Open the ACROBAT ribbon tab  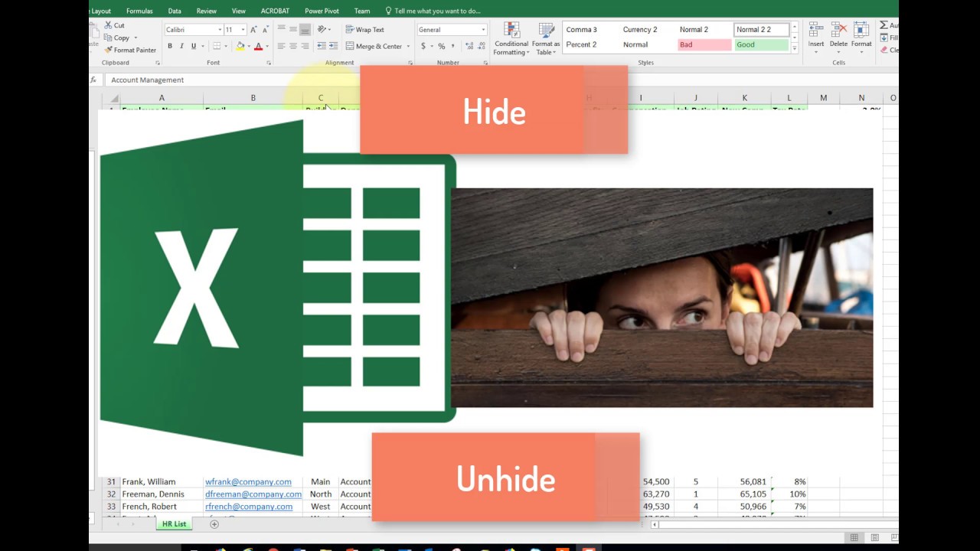pos(275,11)
